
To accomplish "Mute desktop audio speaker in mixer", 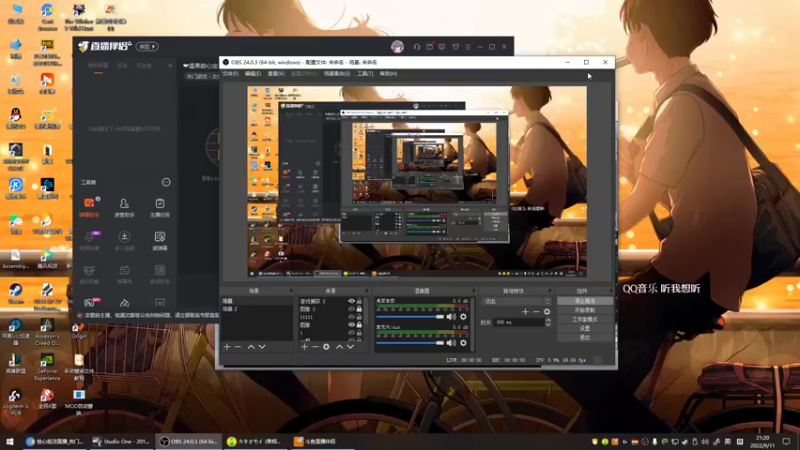I will point(451,317).
